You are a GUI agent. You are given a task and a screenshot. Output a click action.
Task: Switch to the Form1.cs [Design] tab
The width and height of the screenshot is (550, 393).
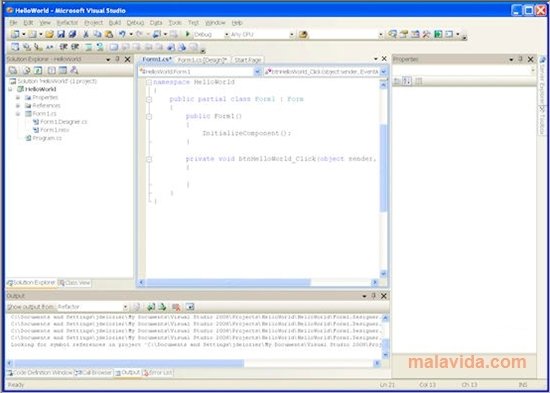[202, 60]
